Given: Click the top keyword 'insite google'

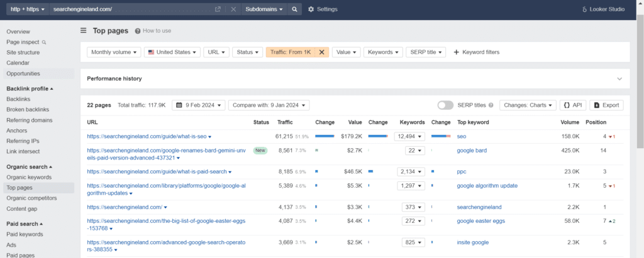Looking at the screenshot, I should pos(473,242).
